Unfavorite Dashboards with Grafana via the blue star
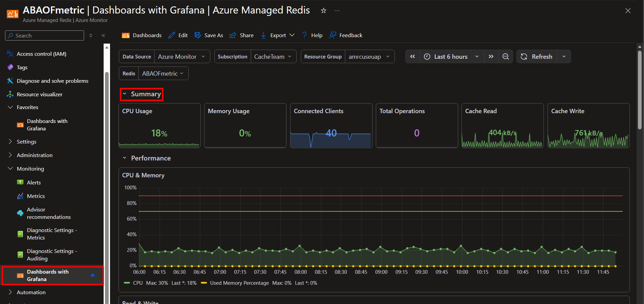This screenshot has height=304, width=644. coord(92,275)
